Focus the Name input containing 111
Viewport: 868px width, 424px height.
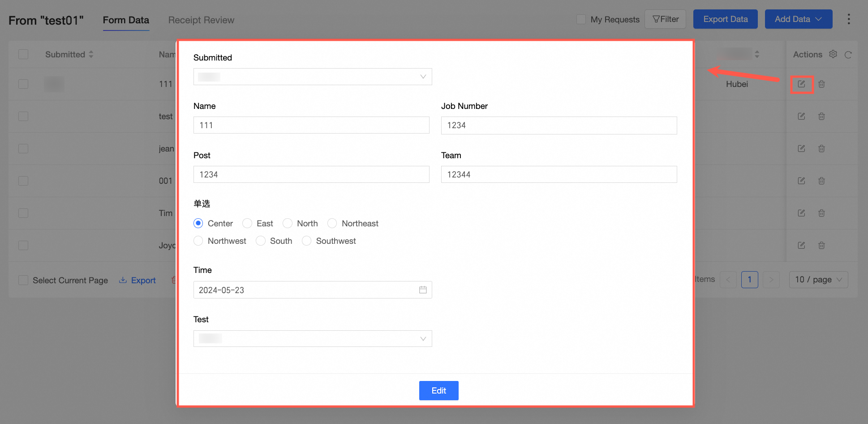(x=311, y=125)
